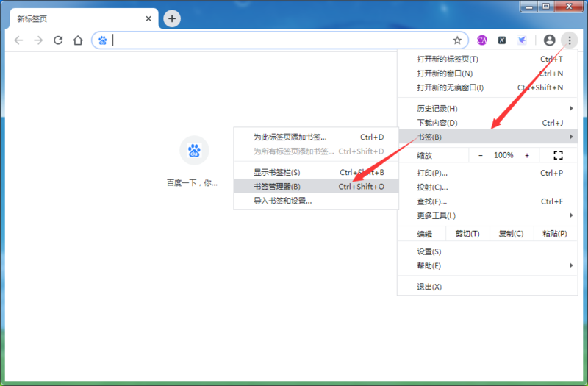Choose 打开新的标签页(T)

click(487, 59)
